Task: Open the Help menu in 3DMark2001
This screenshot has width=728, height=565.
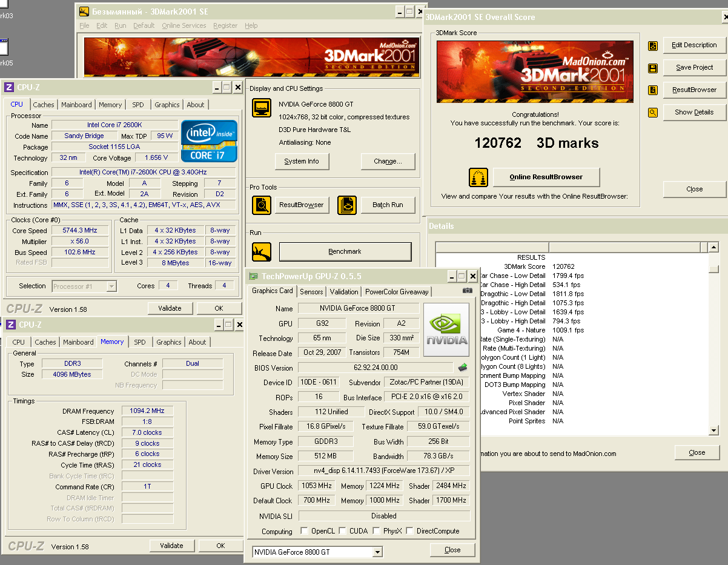Action: pyautogui.click(x=251, y=25)
